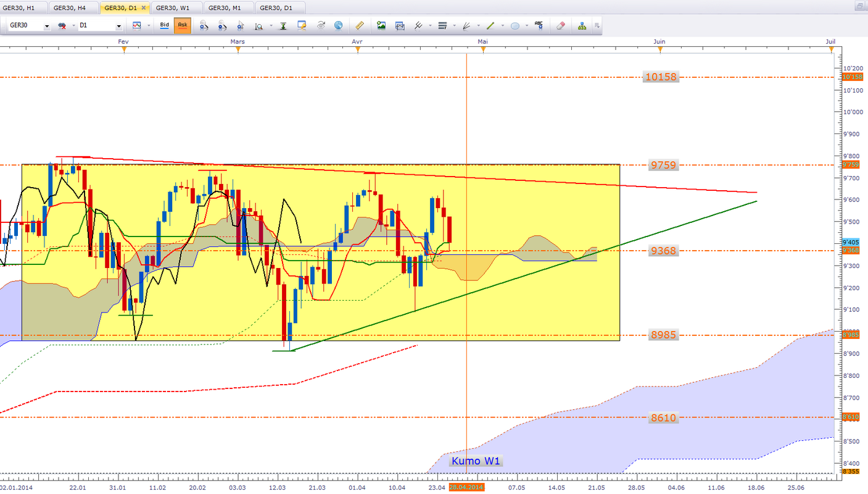Select the ellipse shape tool
Image resolution: width=868 pixels, height=494 pixels.
pyautogui.click(x=515, y=26)
